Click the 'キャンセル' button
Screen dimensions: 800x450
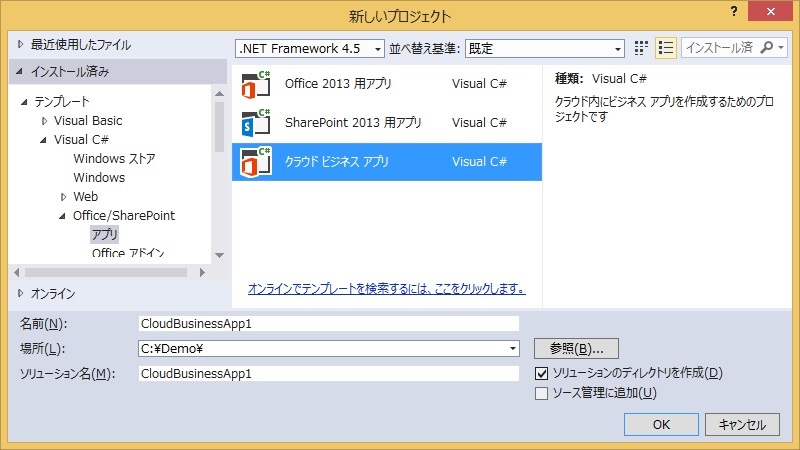(742, 424)
